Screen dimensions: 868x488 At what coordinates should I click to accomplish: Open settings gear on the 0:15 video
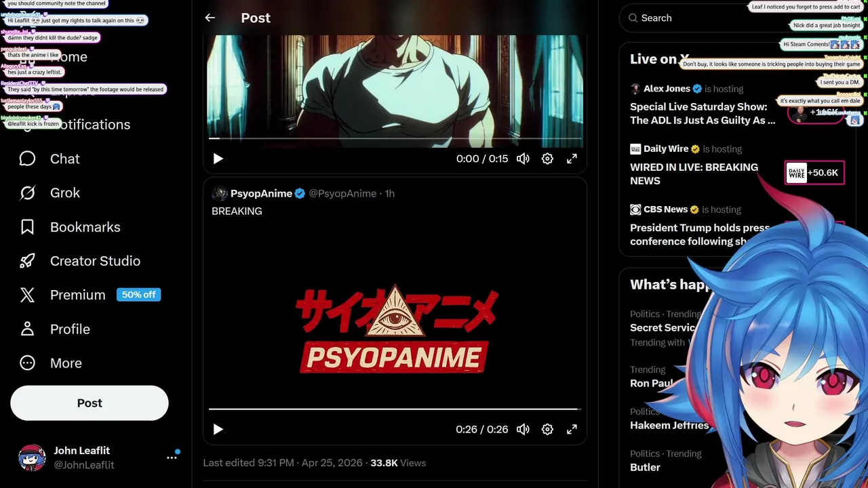click(547, 159)
